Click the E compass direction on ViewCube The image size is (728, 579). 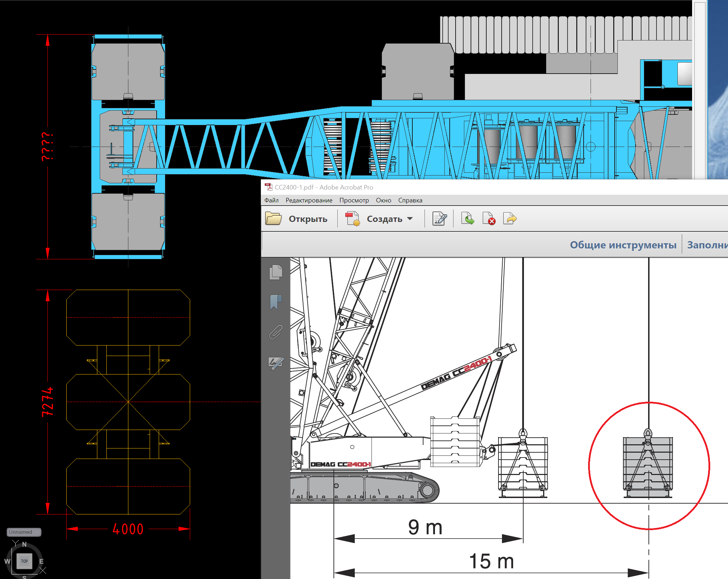pyautogui.click(x=42, y=562)
